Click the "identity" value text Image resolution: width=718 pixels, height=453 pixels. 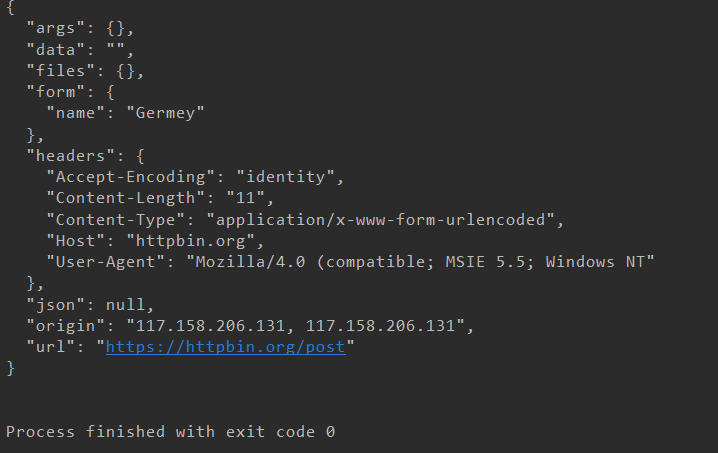click(x=286, y=177)
